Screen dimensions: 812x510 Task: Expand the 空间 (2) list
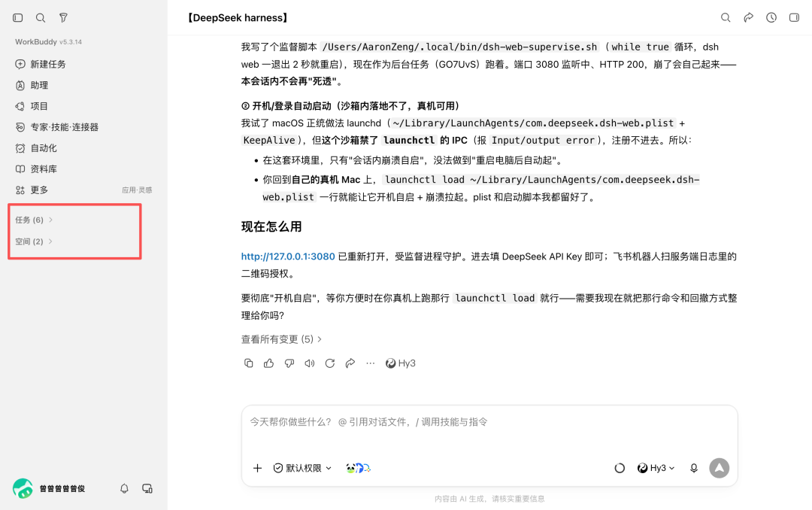[34, 241]
